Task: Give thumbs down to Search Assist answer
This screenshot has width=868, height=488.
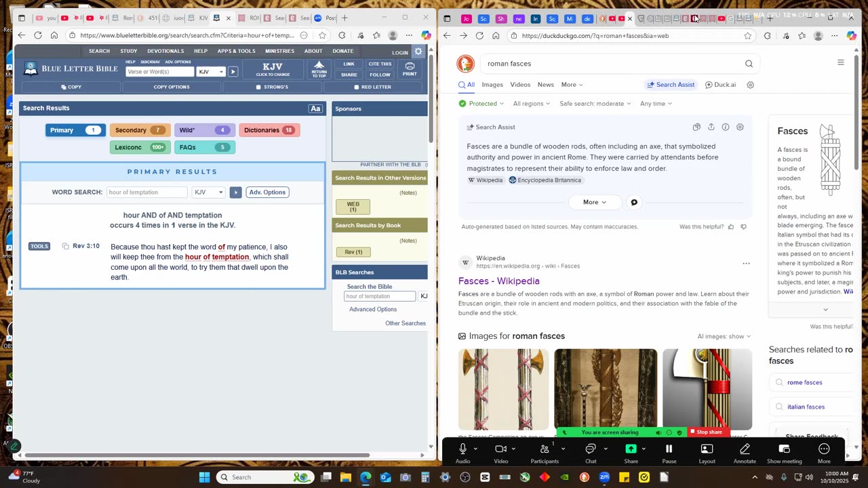Action: click(x=743, y=227)
